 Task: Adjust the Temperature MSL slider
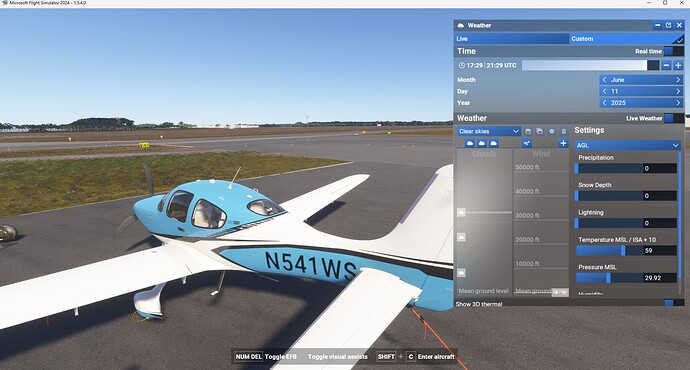(609, 251)
